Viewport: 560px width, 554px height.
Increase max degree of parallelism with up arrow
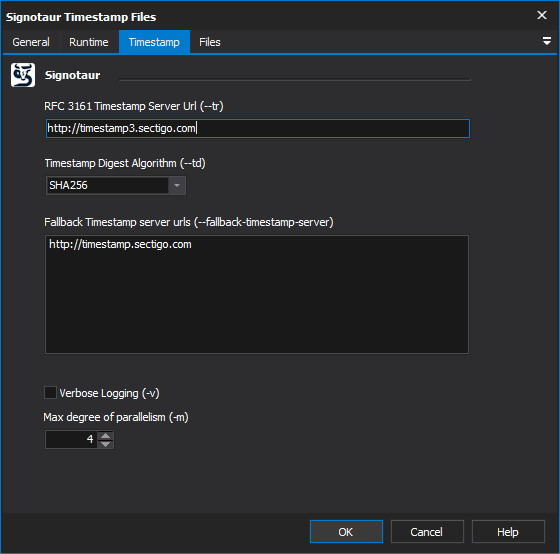(x=105, y=435)
